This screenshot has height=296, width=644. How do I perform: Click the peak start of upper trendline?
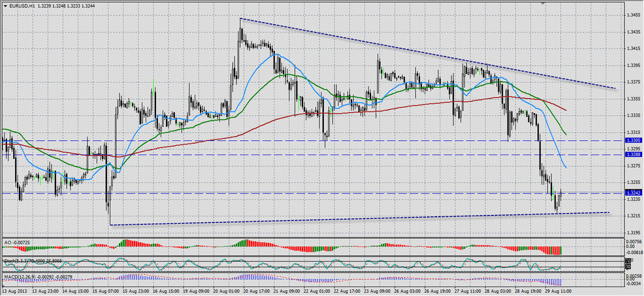pyautogui.click(x=240, y=19)
